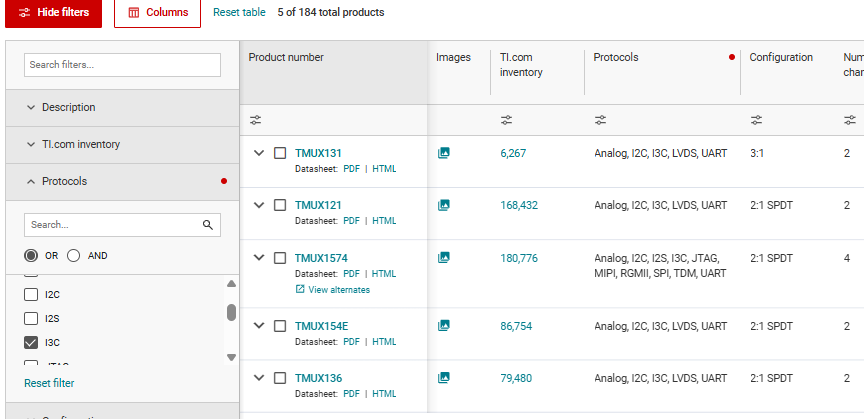Click the Images column header
Image resolution: width=864 pixels, height=419 pixels.
[x=453, y=57]
